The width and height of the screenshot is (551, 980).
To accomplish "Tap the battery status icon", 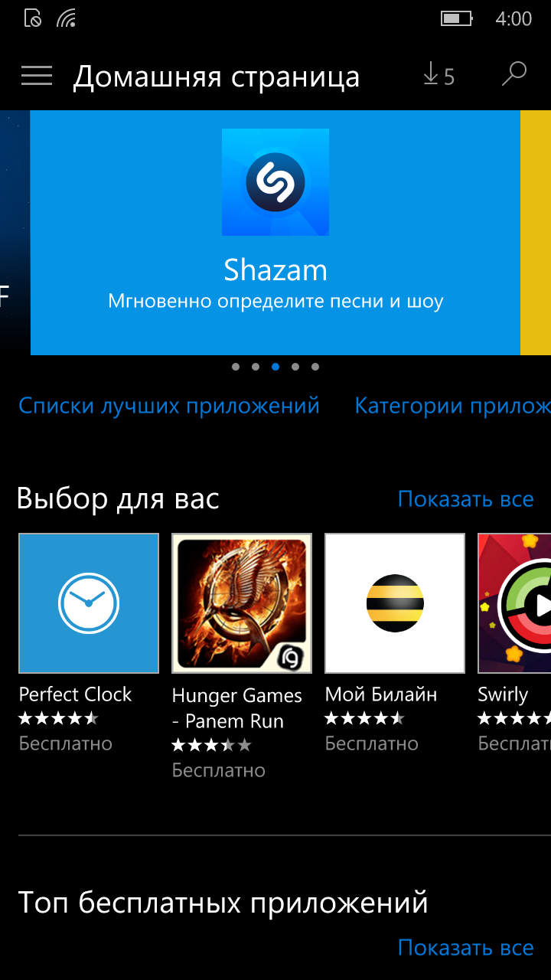I will (456, 18).
